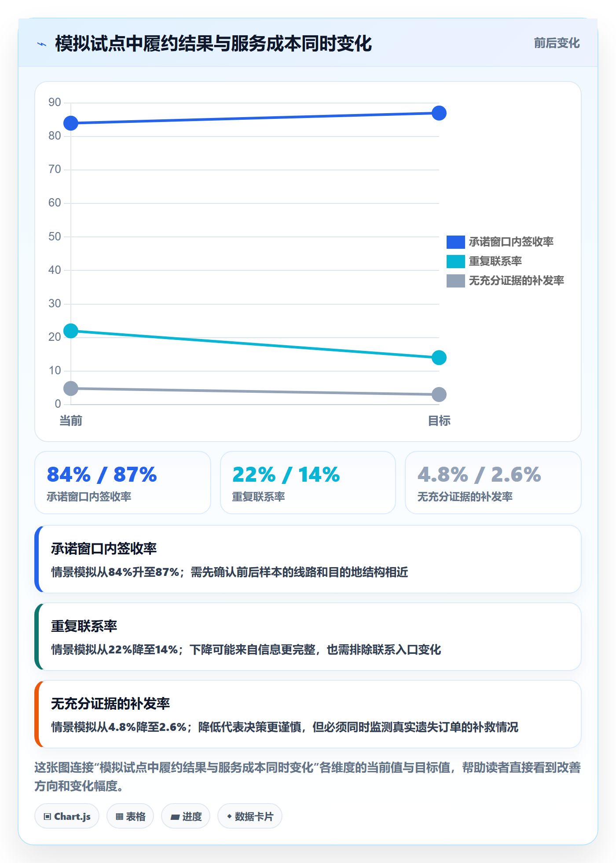This screenshot has width=616, height=863.
Task: Click the 前后变化 label in header
Action: (557, 43)
